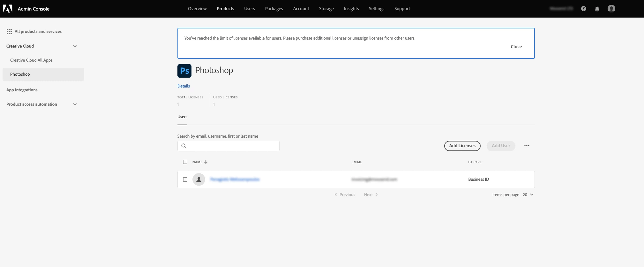Screen dimensions: 644x267
Task: Close the license limit notice
Action: pos(516,47)
